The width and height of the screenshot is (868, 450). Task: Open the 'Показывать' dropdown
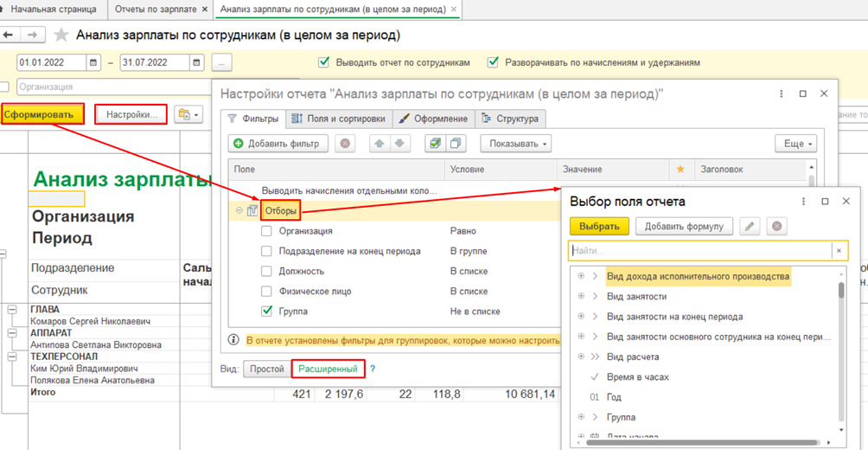click(515, 144)
